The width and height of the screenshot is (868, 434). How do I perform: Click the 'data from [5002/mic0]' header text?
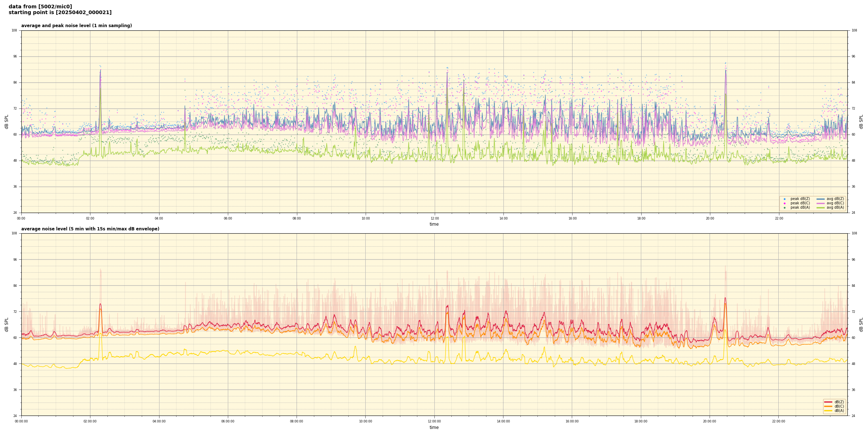pos(40,7)
